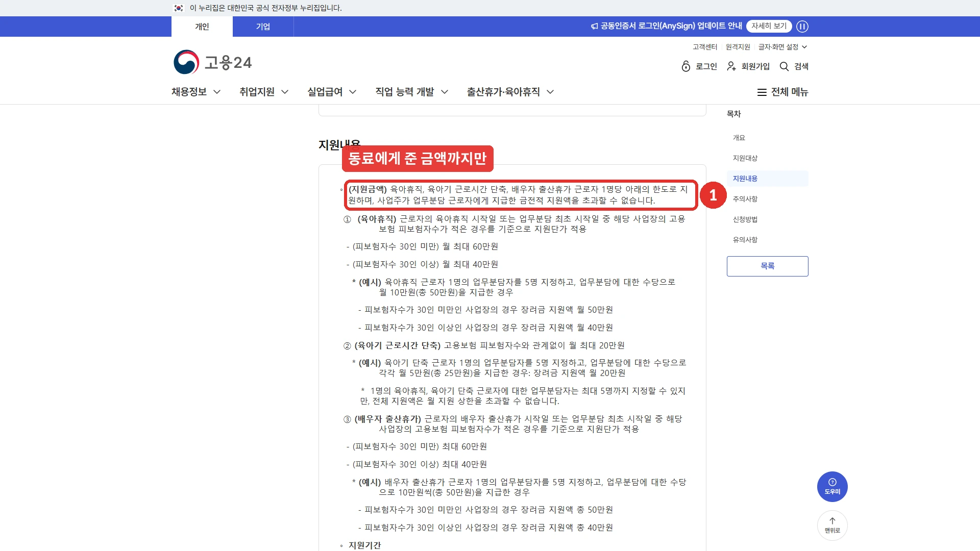Click the 검색 text label
This screenshot has height=551, width=980.
pos(801,66)
